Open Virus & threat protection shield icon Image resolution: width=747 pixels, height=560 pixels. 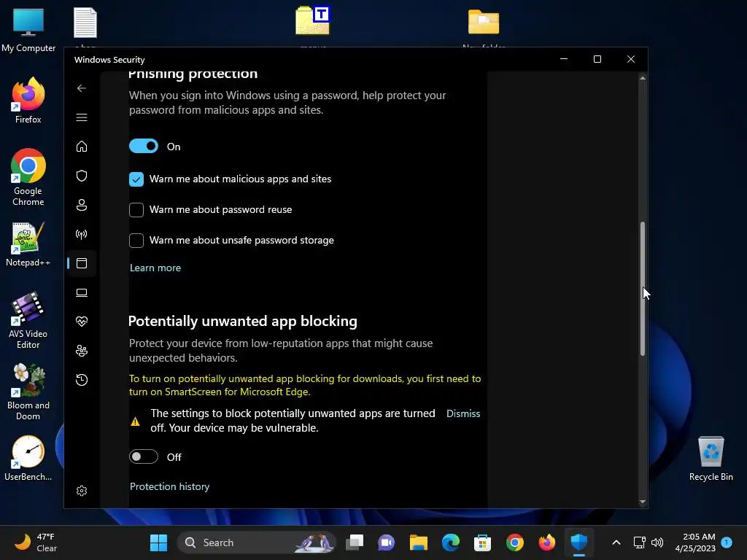pos(82,176)
